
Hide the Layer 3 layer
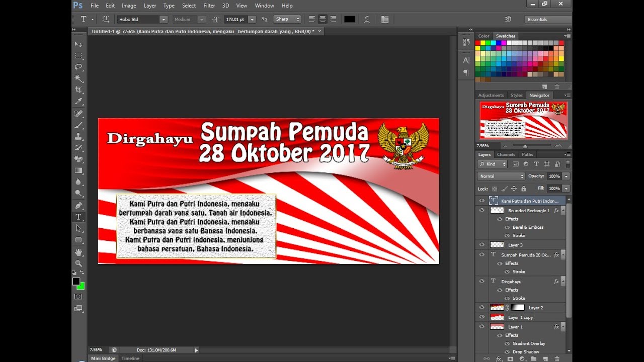(482, 245)
